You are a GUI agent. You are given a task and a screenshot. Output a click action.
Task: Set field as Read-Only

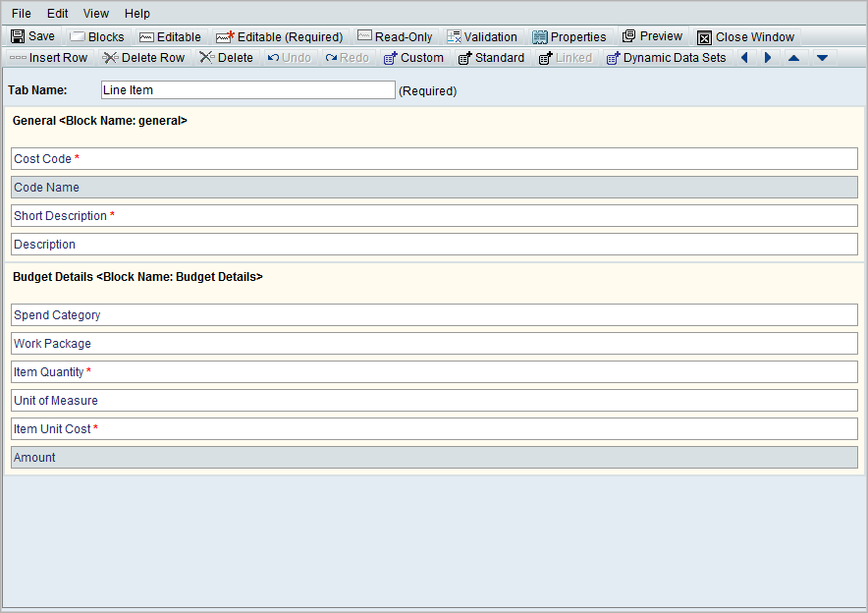coord(395,36)
